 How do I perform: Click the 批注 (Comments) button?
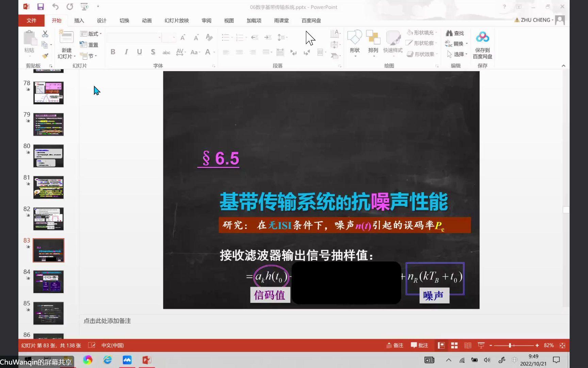(419, 345)
